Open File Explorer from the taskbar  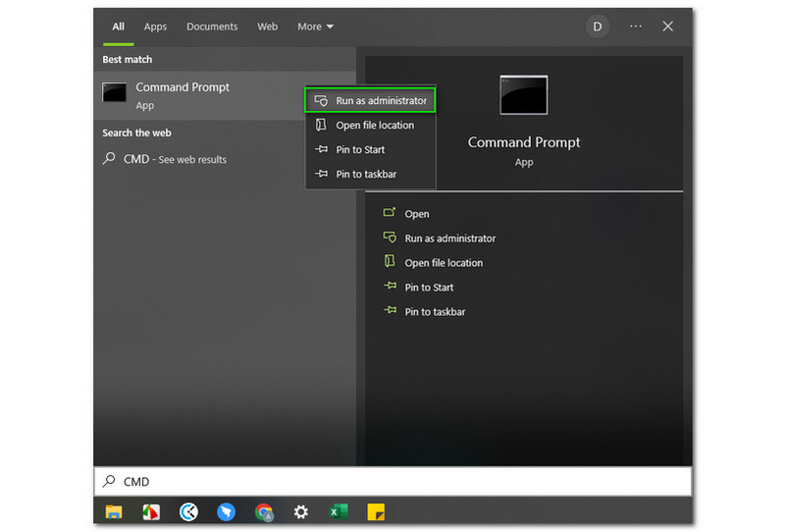pos(114,511)
